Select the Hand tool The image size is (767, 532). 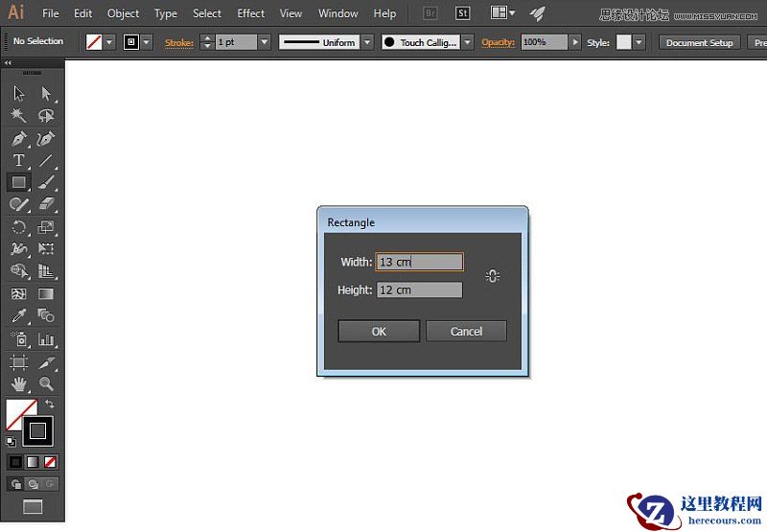click(18, 383)
